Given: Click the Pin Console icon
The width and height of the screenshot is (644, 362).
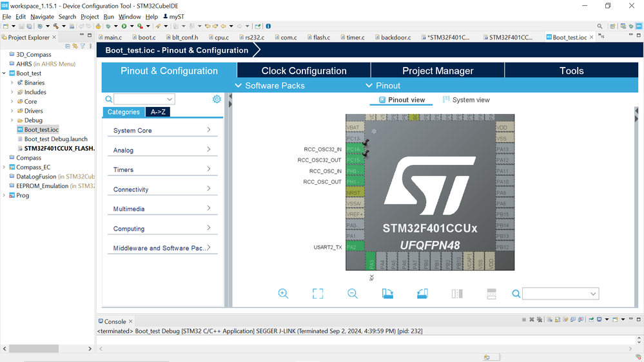Looking at the screenshot, I should (591, 319).
